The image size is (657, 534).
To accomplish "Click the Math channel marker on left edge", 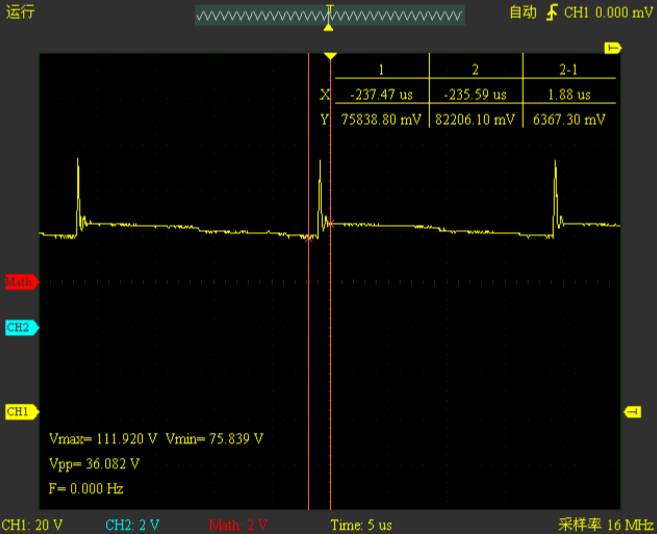I will (19, 282).
